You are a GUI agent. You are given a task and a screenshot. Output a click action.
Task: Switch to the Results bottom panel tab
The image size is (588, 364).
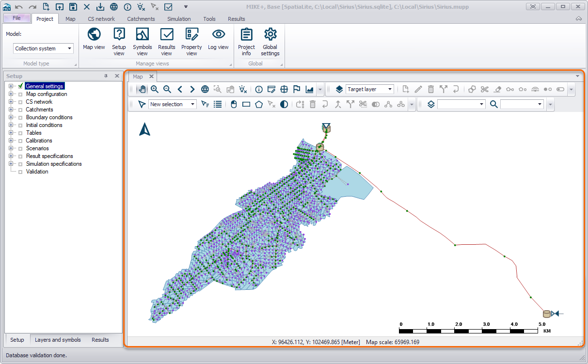tap(100, 340)
